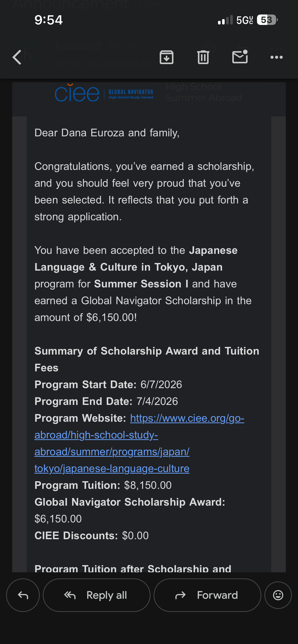Tap the 'High School Summer Abroad' banner text
The width and height of the screenshot is (298, 644).
[x=204, y=92]
